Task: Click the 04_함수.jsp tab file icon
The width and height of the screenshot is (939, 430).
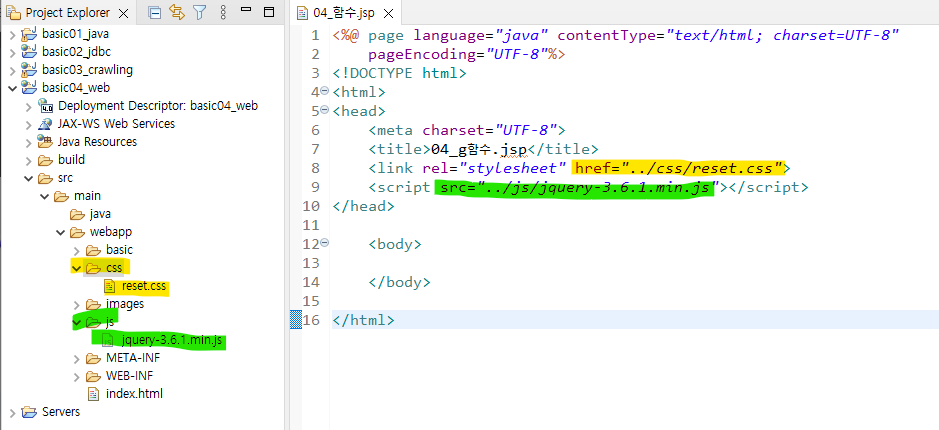Action: click(303, 13)
